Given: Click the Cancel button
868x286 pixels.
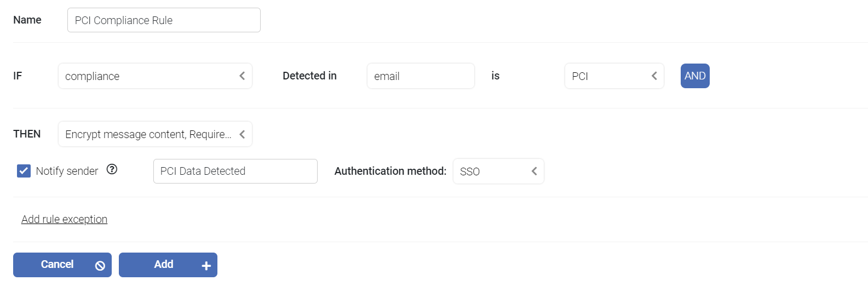Looking at the screenshot, I should tap(62, 265).
